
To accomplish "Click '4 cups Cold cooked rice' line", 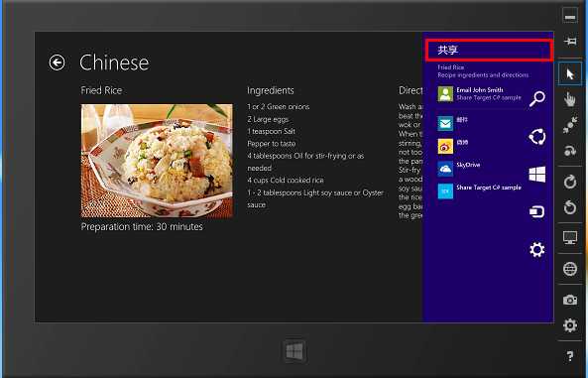I will point(286,181).
